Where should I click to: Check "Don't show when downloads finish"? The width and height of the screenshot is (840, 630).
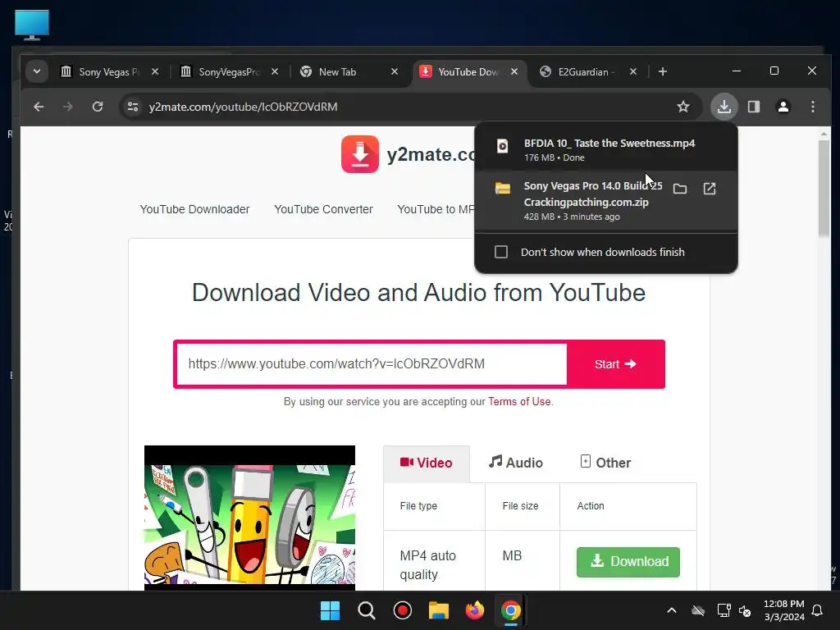tap(501, 252)
